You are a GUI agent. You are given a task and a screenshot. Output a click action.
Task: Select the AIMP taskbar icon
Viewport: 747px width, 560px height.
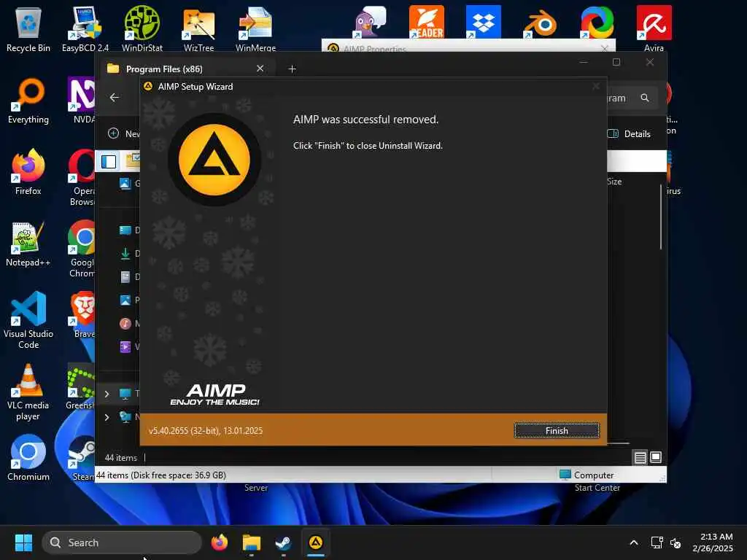(x=316, y=542)
